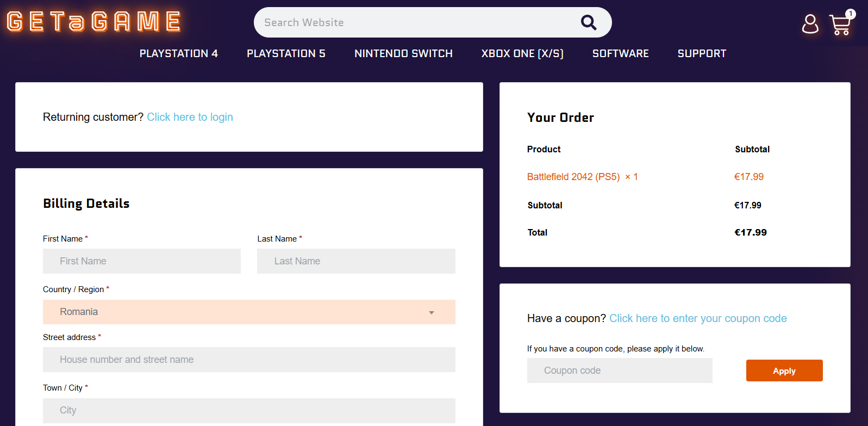Select the Software menu item
The image size is (868, 426).
pos(620,53)
